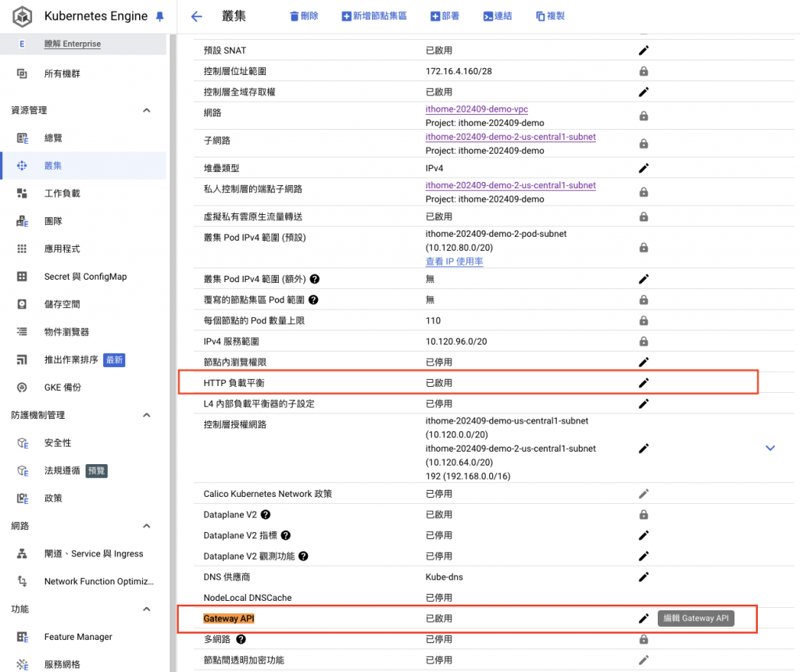Viewport: 800px width, 672px height.
Task: Click 新增節點集區 to add a node pool
Action: coord(374,16)
